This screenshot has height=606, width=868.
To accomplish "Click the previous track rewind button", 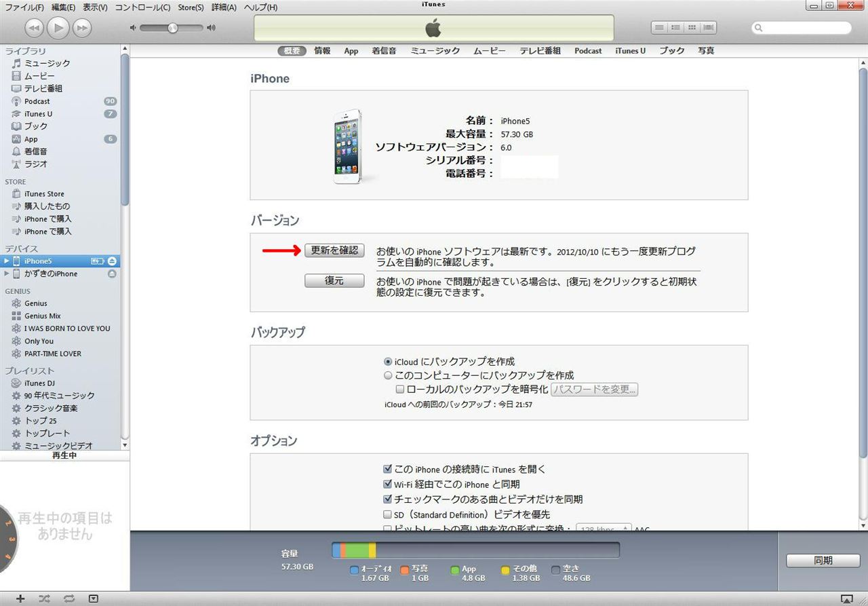I will 35,28.
